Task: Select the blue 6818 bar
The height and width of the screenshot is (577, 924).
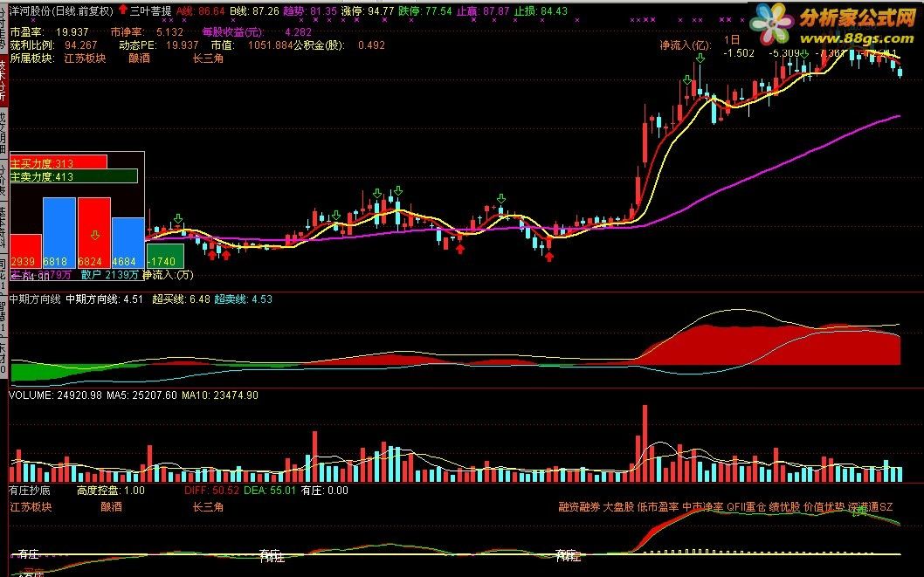Action: (x=59, y=232)
